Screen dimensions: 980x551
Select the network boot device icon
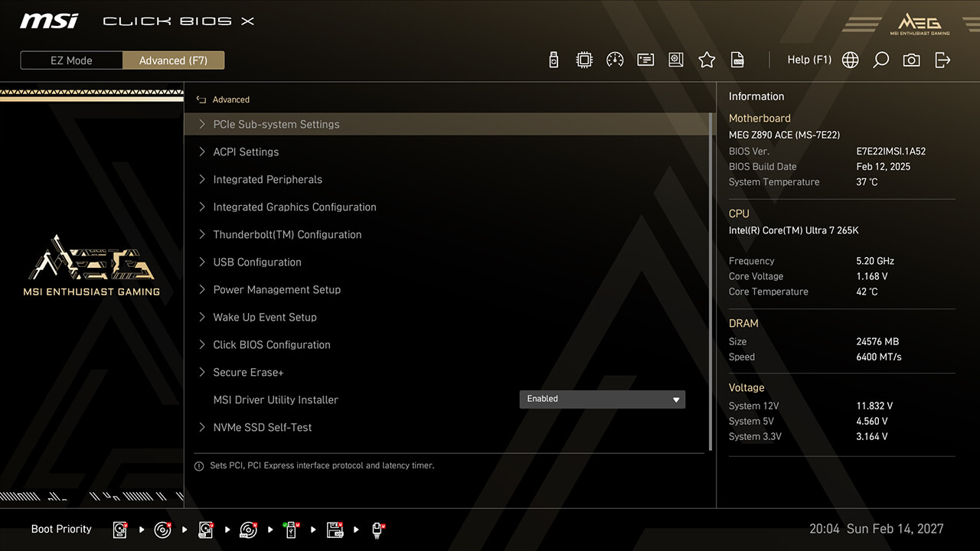[x=377, y=530]
